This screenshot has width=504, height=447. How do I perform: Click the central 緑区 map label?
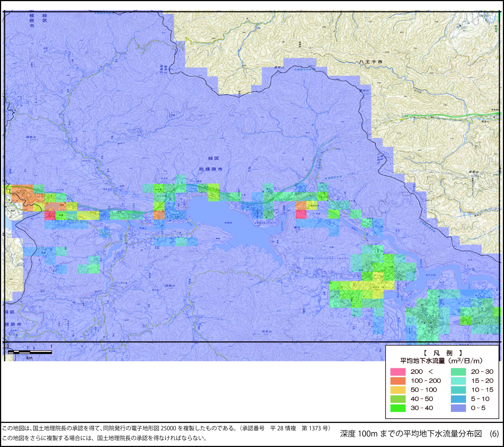coord(213,158)
